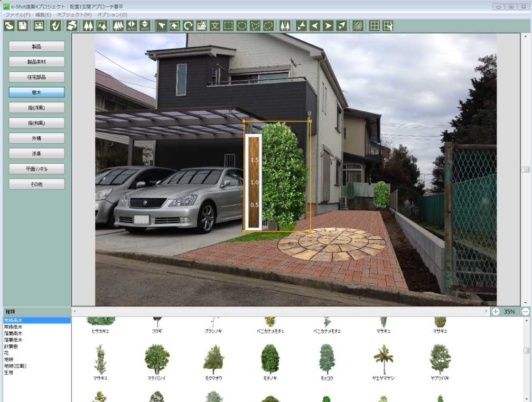Select the 外構 category button
Viewport: 532px width, 402px height.
(36, 138)
